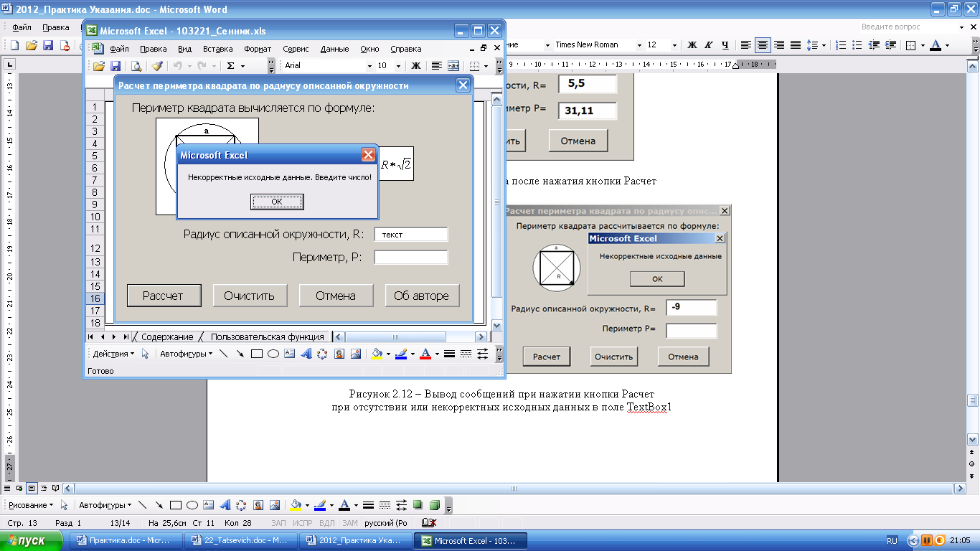This screenshot has width=980, height=551.
Task: Toggle ЗАП recording indicator in status bar
Action: coord(279,523)
